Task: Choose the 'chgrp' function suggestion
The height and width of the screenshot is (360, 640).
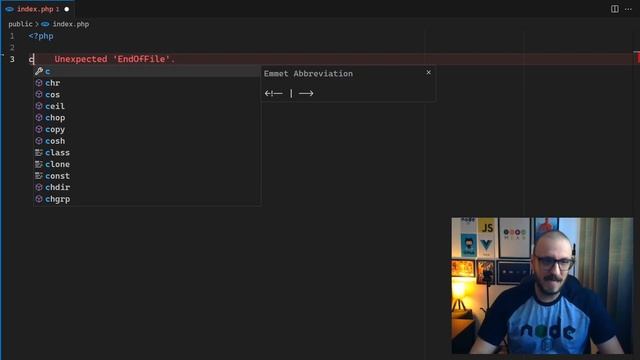Action: [x=147, y=199]
